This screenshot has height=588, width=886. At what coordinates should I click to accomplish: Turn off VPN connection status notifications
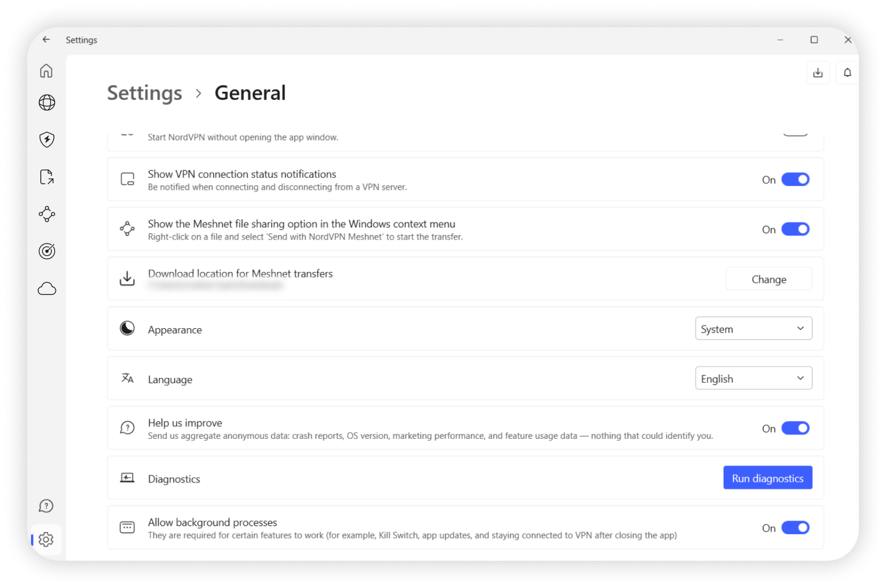click(795, 180)
